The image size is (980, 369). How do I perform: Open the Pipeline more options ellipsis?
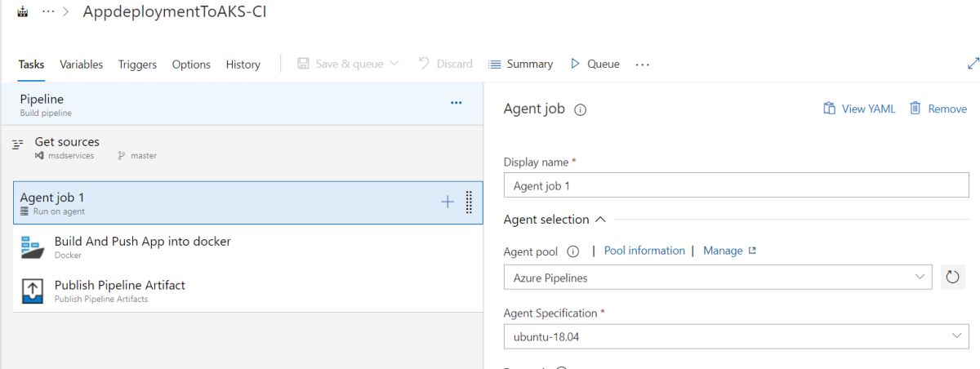point(456,103)
